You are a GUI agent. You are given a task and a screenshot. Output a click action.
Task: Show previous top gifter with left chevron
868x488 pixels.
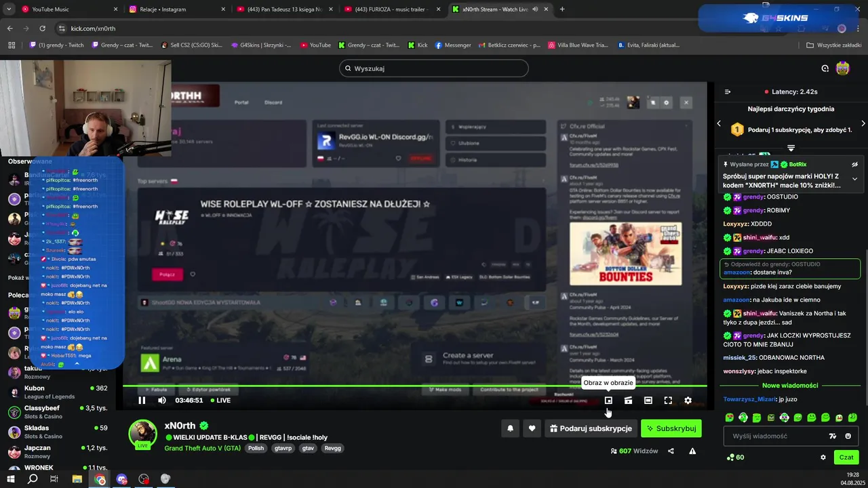[719, 123]
